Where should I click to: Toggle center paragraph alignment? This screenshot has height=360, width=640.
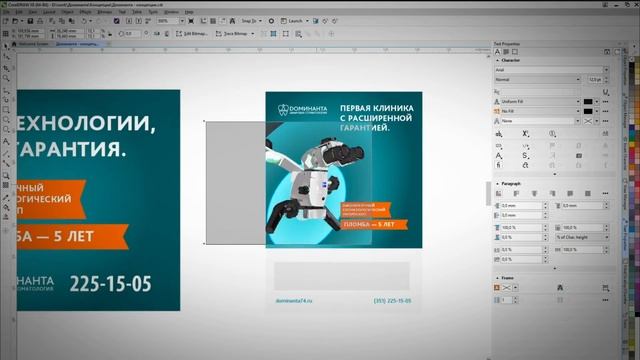coord(534,193)
